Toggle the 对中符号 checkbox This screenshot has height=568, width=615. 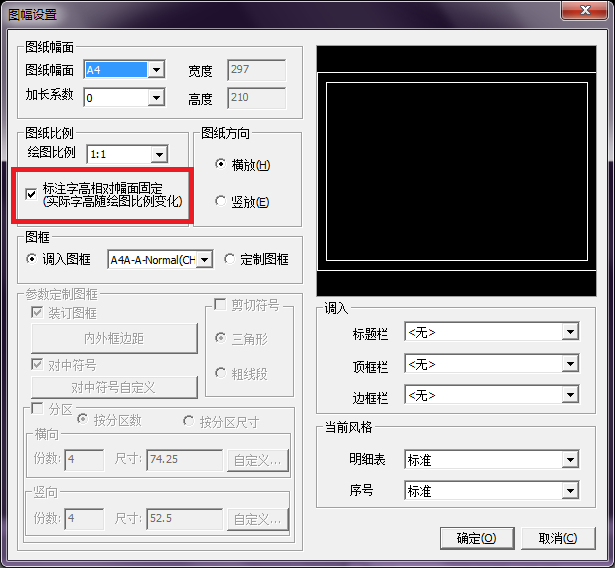[x=37, y=364]
